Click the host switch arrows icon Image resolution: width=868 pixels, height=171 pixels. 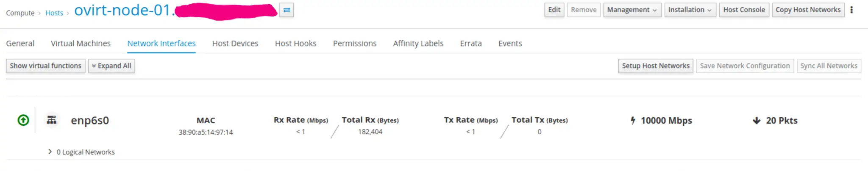point(287,10)
